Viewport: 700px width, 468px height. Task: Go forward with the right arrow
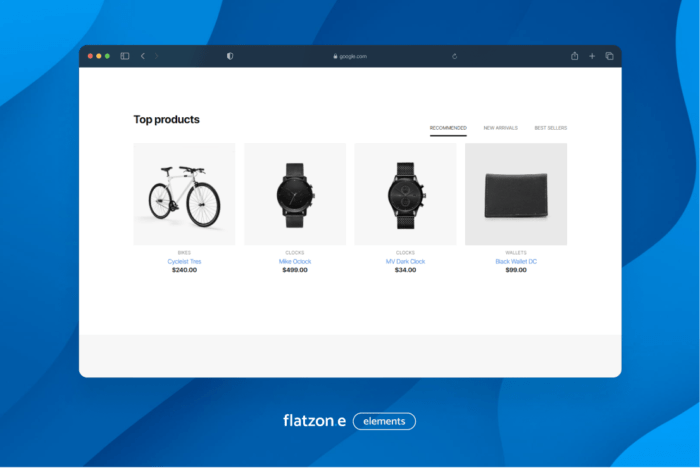tap(157, 56)
